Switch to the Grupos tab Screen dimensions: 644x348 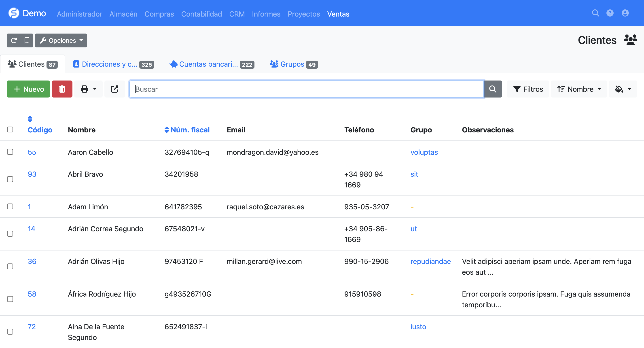pos(294,64)
